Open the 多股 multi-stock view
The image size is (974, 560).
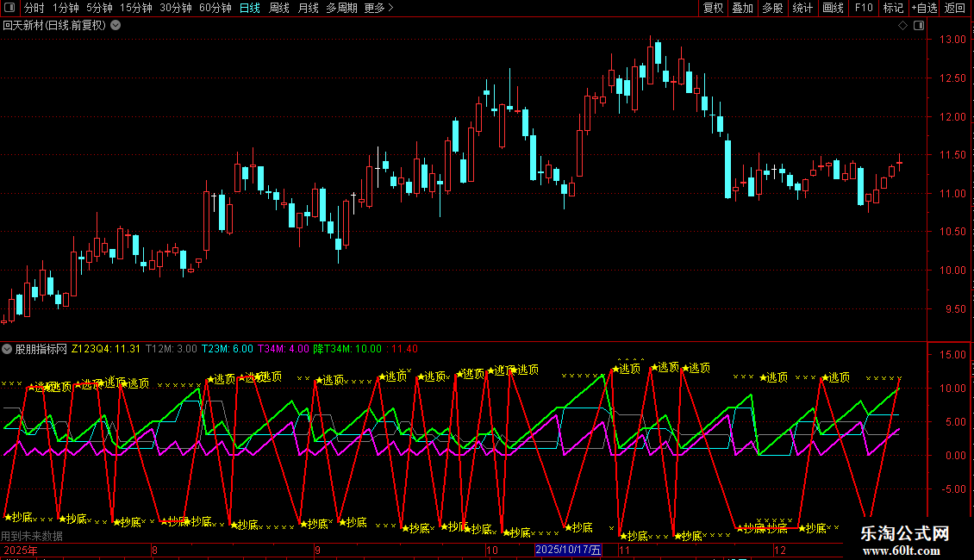tap(772, 8)
